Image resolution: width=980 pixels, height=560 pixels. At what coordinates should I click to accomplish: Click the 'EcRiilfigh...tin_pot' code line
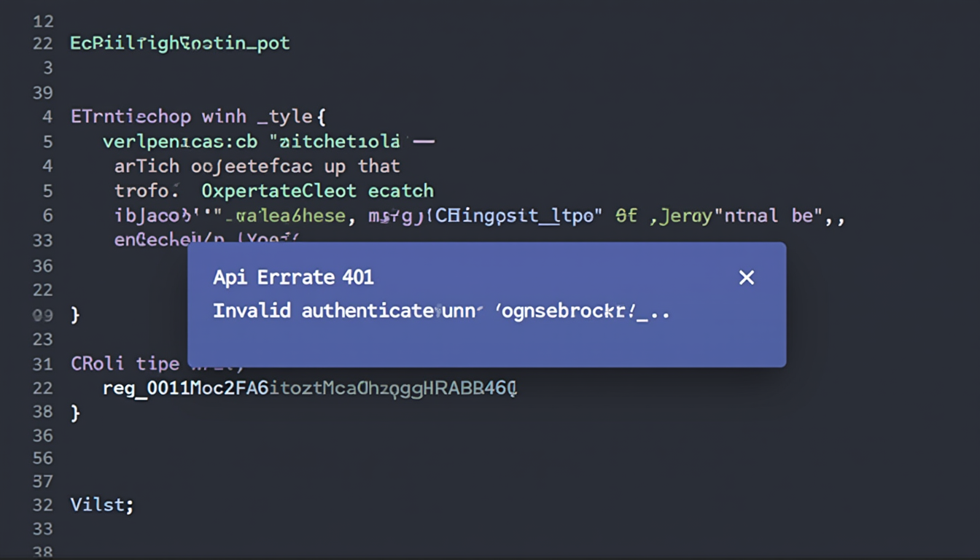(180, 43)
